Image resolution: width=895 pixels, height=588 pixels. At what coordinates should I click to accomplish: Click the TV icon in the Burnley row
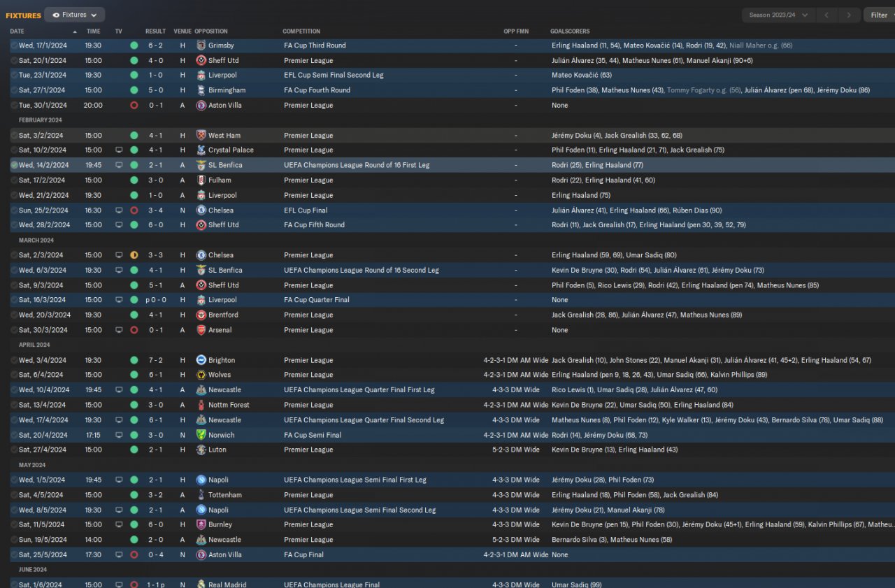tap(119, 524)
